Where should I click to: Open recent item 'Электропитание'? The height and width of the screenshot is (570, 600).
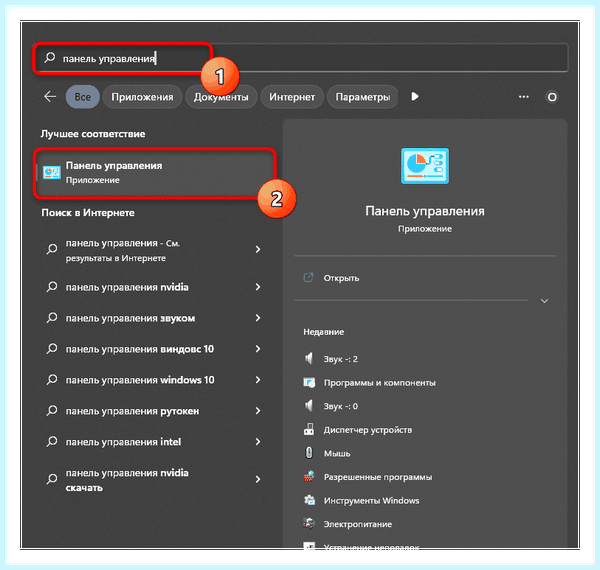pyautogui.click(x=357, y=524)
